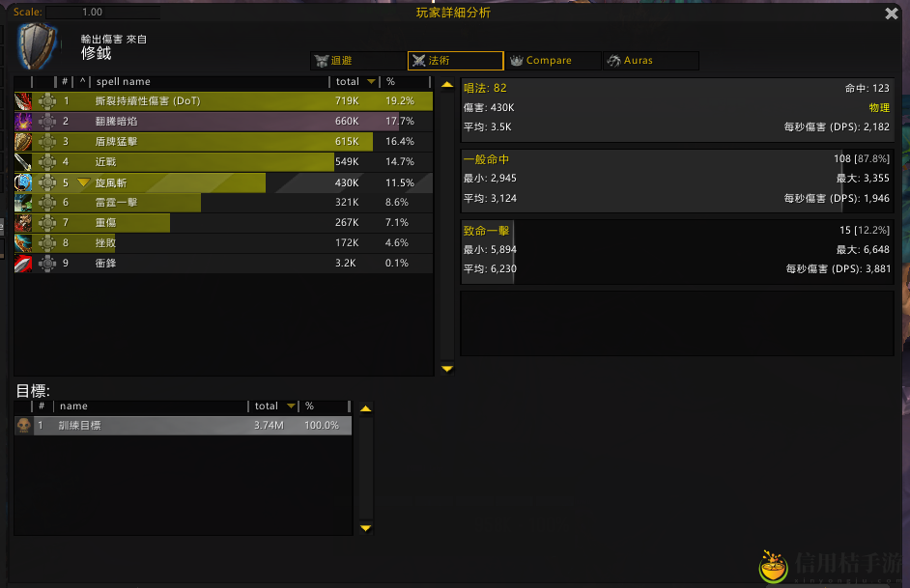This screenshot has width=910, height=588.
Task: Open the Auras tab
Action: pyautogui.click(x=650, y=60)
